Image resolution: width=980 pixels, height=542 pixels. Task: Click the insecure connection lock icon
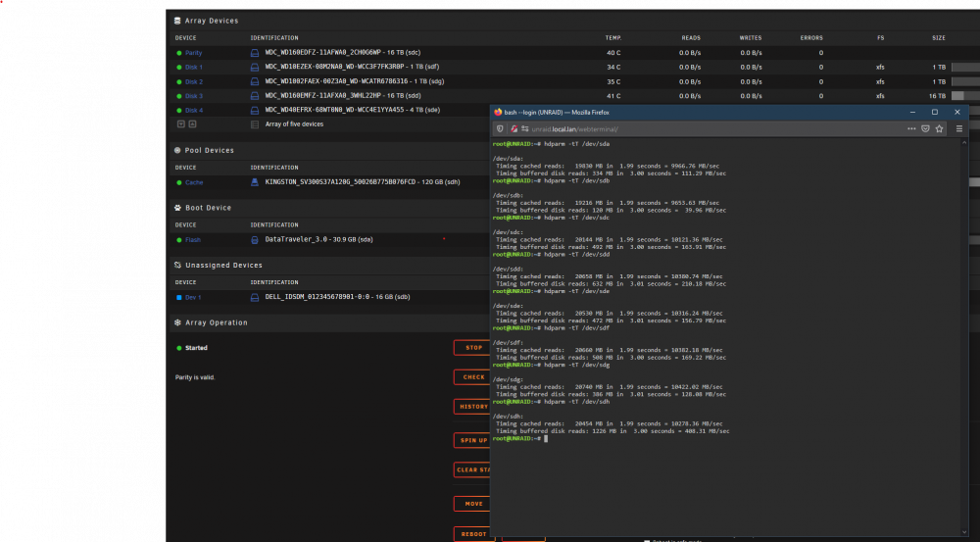(x=514, y=128)
